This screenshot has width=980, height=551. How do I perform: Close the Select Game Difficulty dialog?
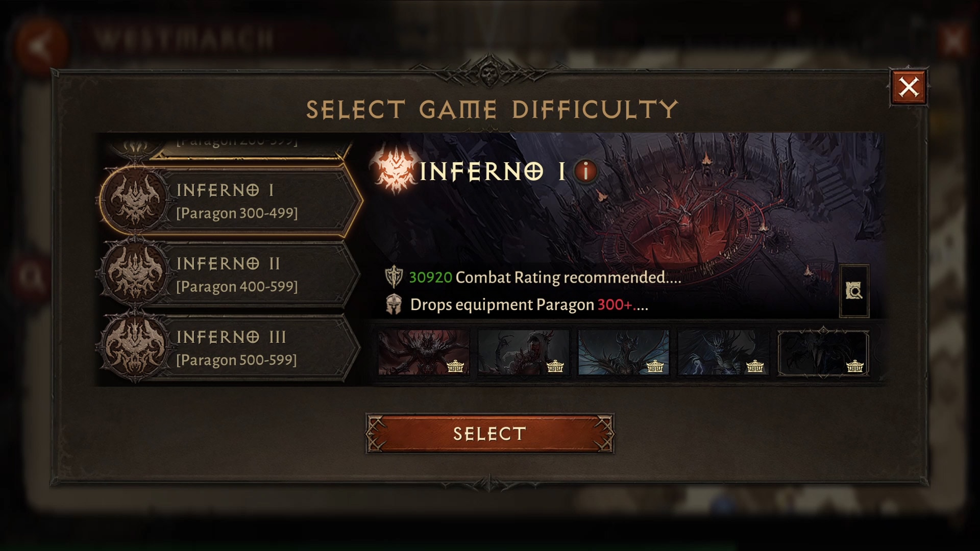tap(909, 87)
